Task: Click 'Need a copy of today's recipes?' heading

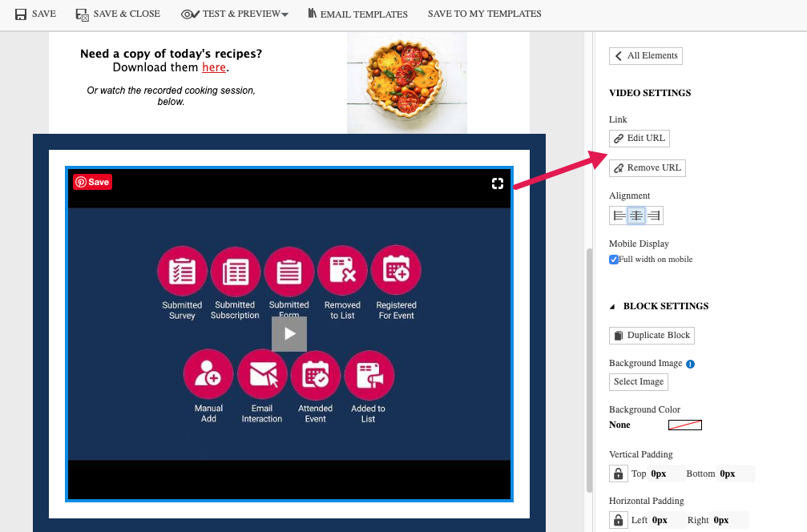Action: click(x=171, y=54)
